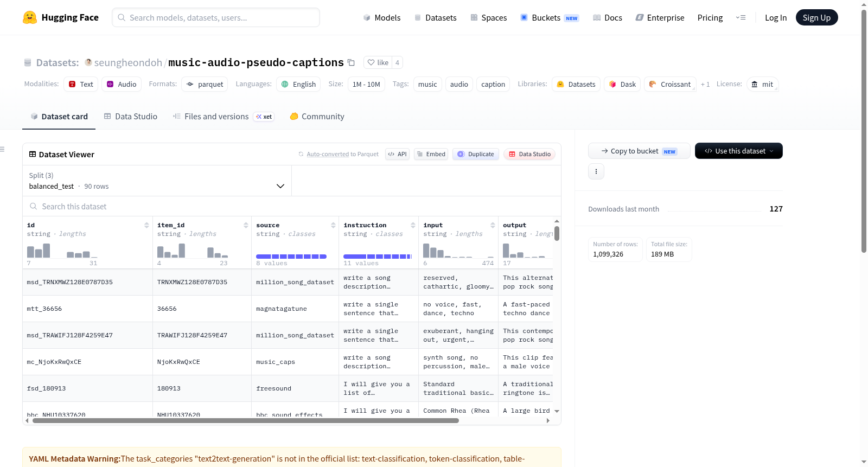Select the Audio modality tag
This screenshot has width=868, height=467.
(x=122, y=84)
